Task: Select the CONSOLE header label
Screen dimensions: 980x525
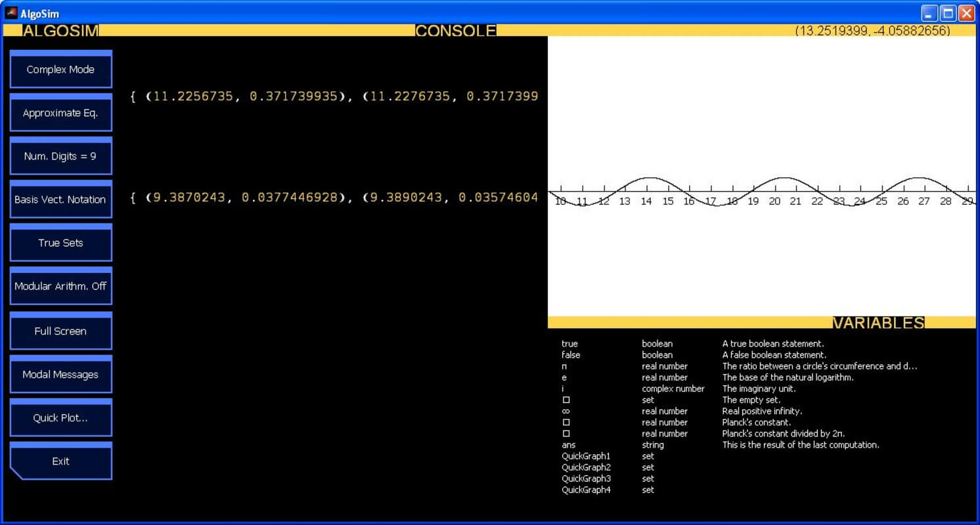Action: pyautogui.click(x=455, y=31)
